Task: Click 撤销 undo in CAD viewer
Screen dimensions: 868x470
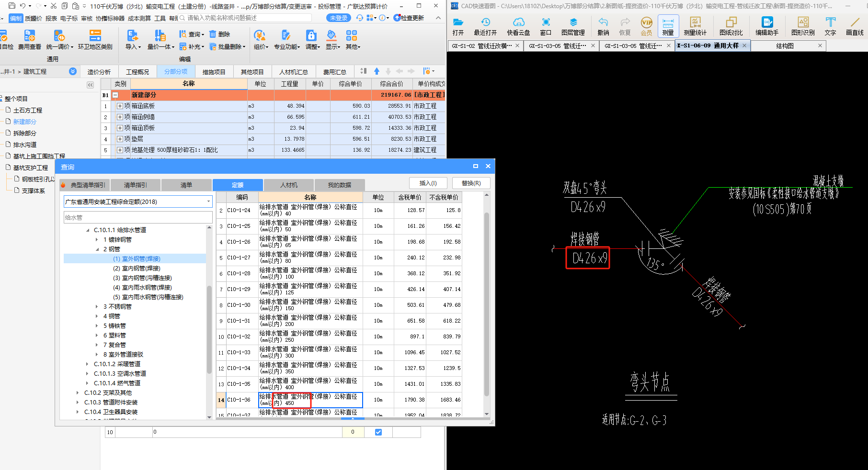Action: [x=603, y=26]
